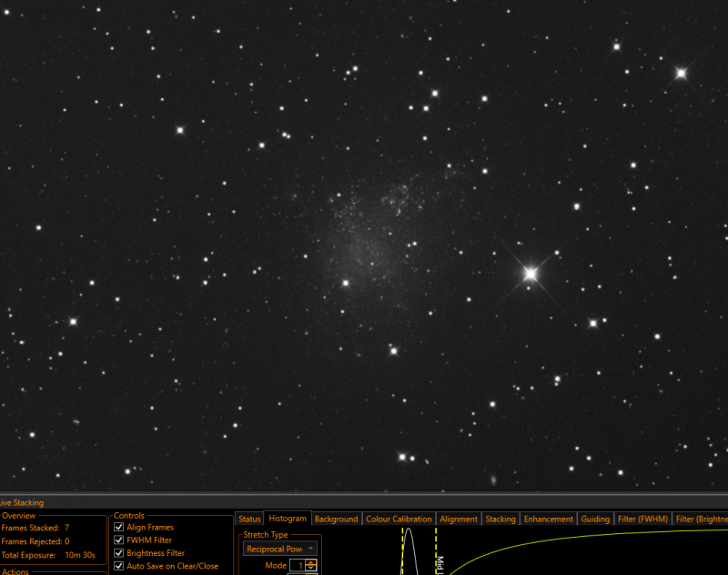Select the Filter (Brightness) tab
The image size is (728, 575).
(x=701, y=519)
